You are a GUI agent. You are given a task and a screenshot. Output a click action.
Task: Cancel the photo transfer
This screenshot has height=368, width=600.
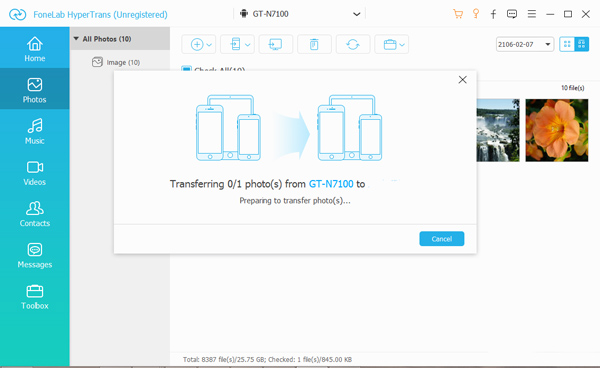pyautogui.click(x=442, y=239)
